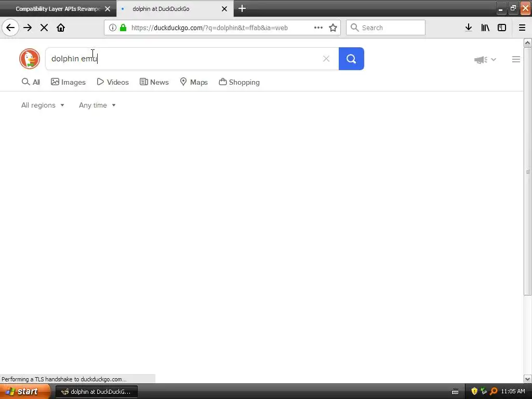
Task: Focus the Firefox Search box
Action: point(385,28)
